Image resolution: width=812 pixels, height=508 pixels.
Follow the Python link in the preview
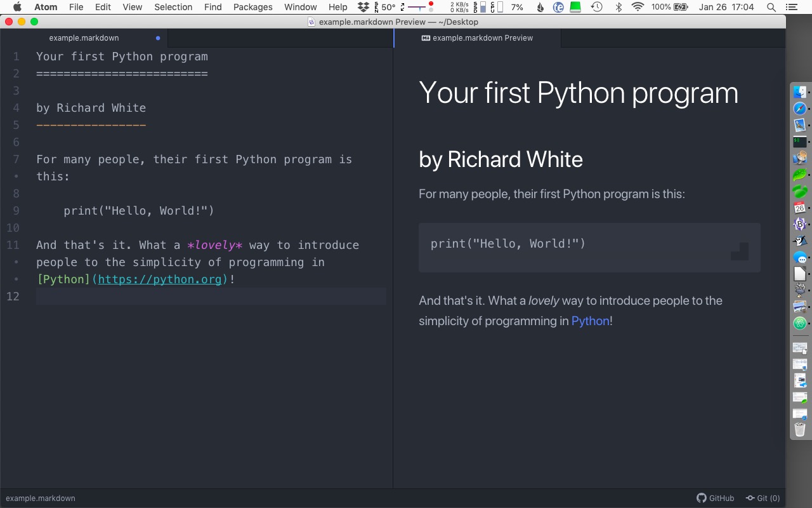coord(590,321)
